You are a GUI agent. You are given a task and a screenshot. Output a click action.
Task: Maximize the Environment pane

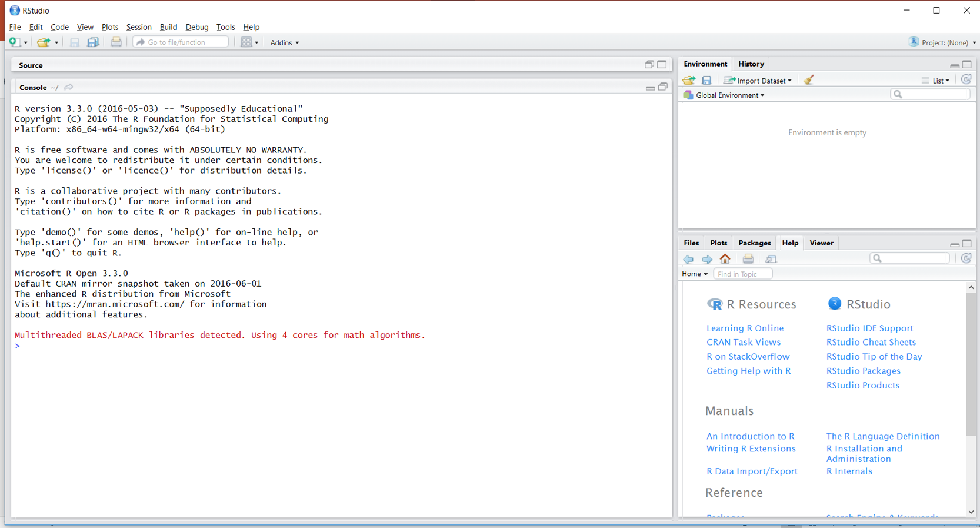tap(967, 64)
